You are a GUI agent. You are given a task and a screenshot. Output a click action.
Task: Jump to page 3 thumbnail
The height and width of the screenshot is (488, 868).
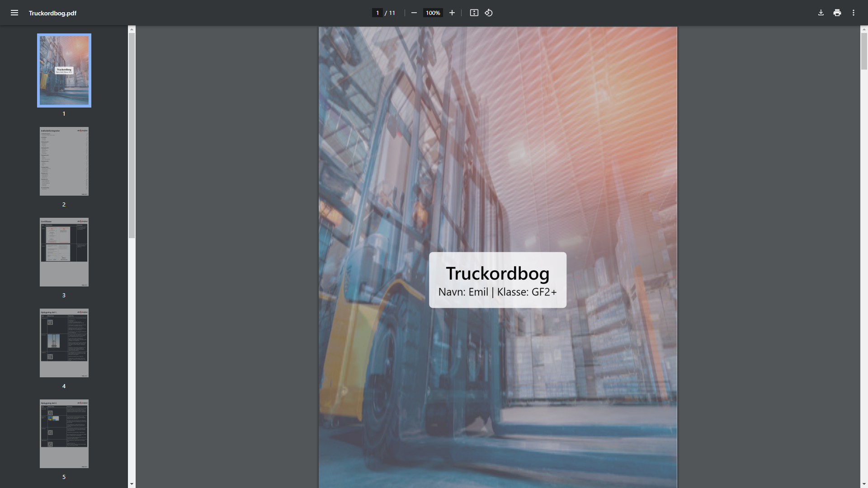[64, 252]
